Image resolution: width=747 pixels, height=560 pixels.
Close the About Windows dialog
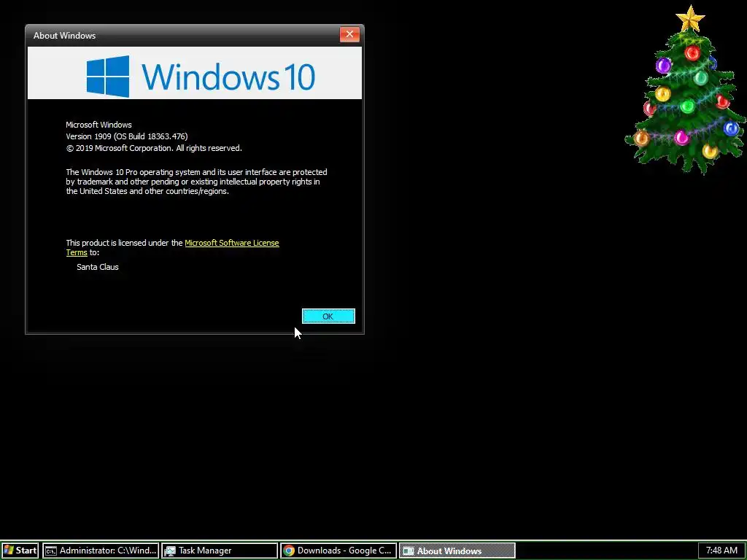pyautogui.click(x=349, y=34)
